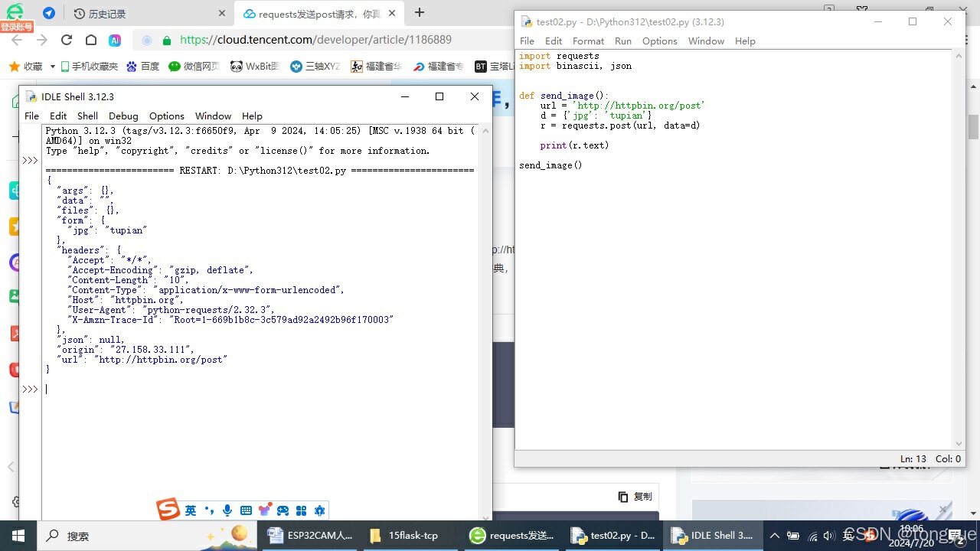
Task: Open Debug menu in IDLE Shell
Action: click(x=123, y=116)
